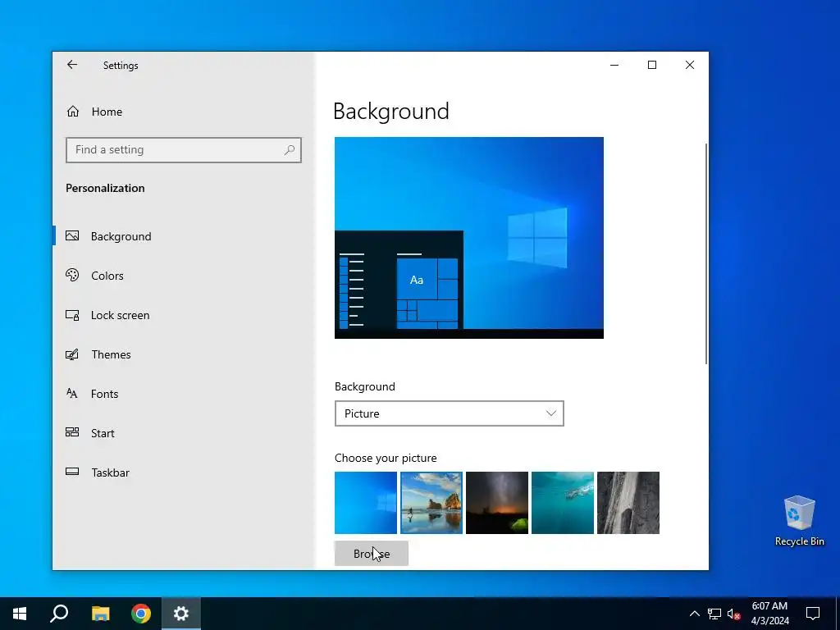The image size is (840, 630).
Task: Click the Fonts label in sidebar
Action: pos(104,395)
